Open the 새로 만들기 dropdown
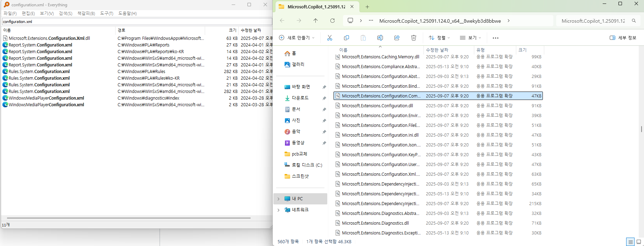The height and width of the screenshot is (246, 644). 297,38
